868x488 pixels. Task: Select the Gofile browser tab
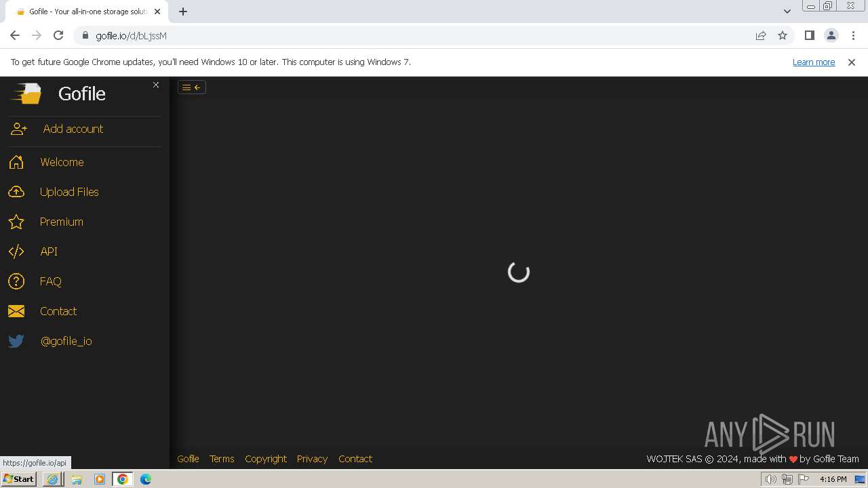pos(87,12)
